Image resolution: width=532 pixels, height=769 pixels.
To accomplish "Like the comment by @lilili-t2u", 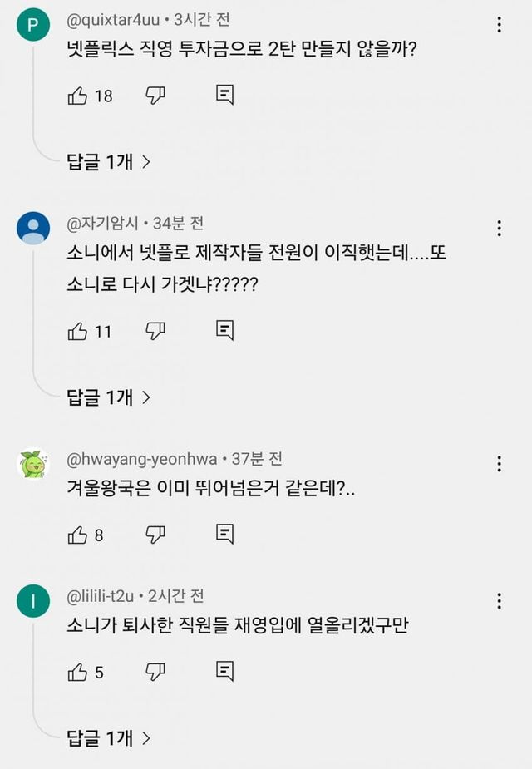I will point(77,672).
